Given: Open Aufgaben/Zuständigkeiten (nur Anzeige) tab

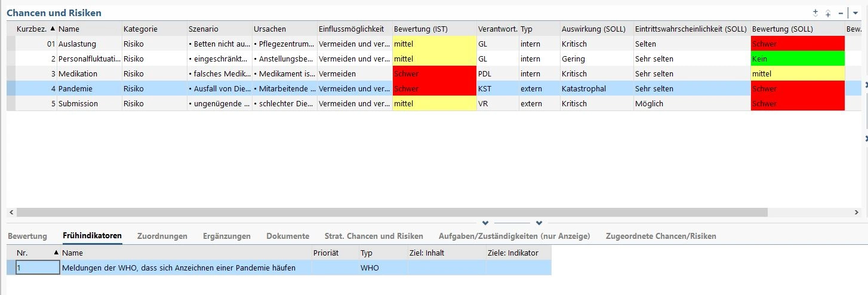Looking at the screenshot, I should tap(514, 236).
